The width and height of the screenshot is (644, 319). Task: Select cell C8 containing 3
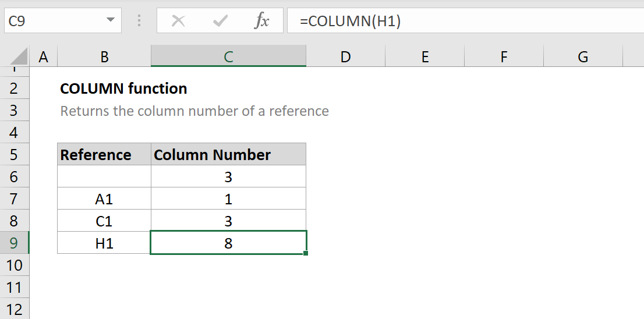228,221
